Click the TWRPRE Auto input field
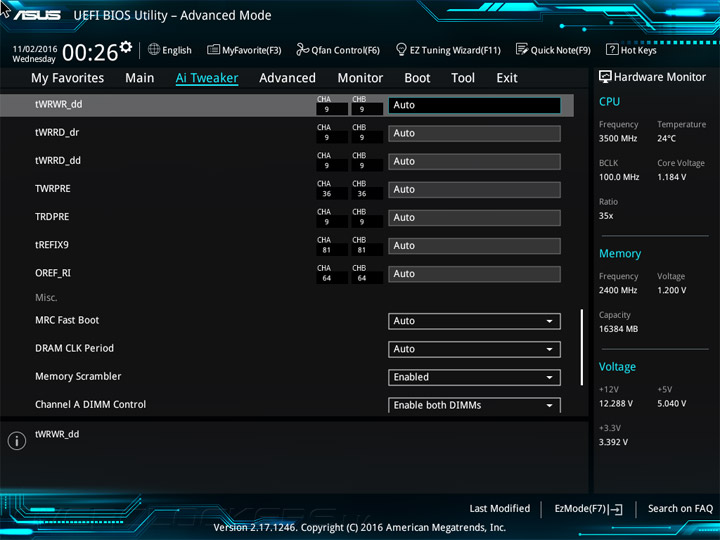 [x=474, y=190]
